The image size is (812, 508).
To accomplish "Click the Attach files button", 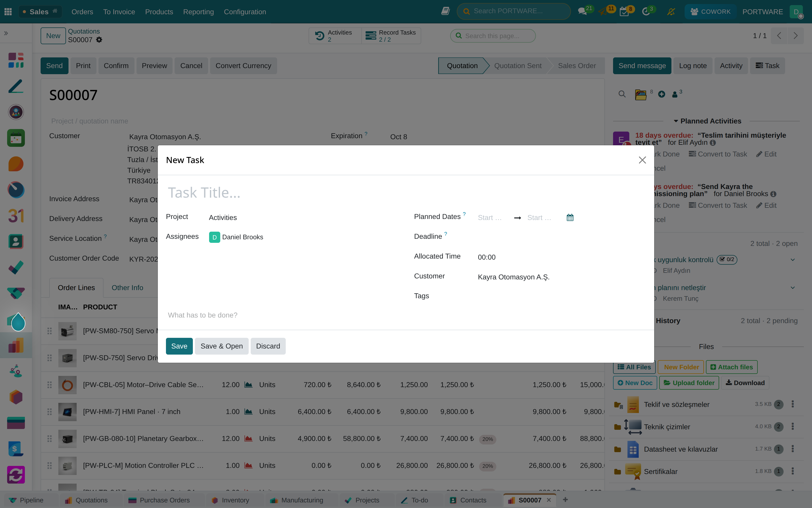I will (x=732, y=367).
